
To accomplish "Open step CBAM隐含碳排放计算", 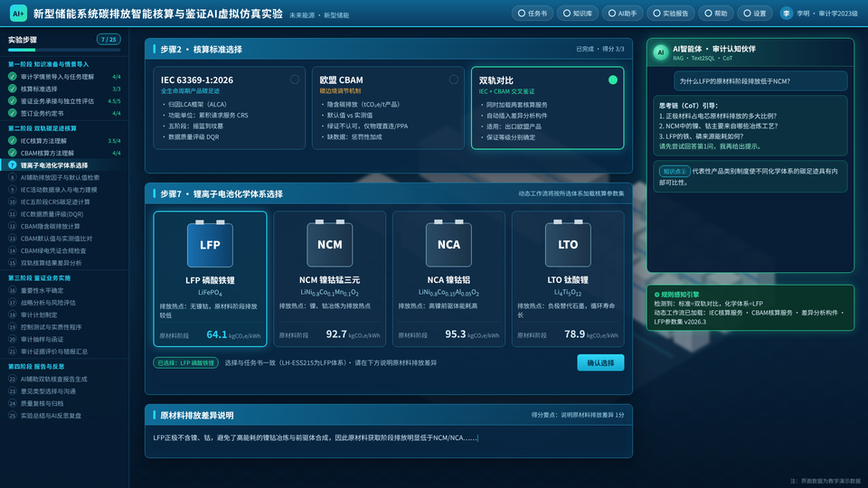I will [64, 226].
